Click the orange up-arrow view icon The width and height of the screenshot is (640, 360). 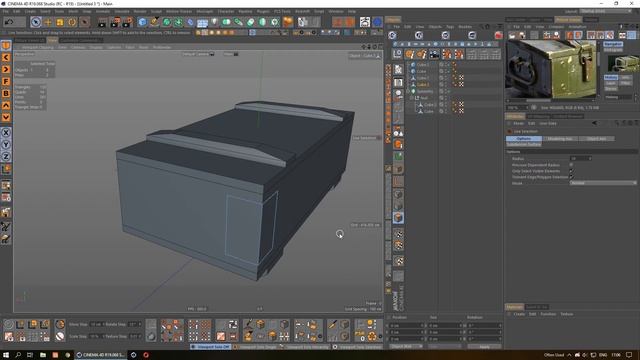point(6,105)
